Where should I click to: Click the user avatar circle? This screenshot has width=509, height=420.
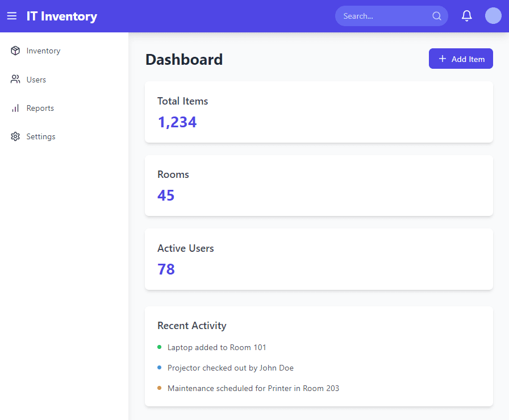(x=493, y=16)
